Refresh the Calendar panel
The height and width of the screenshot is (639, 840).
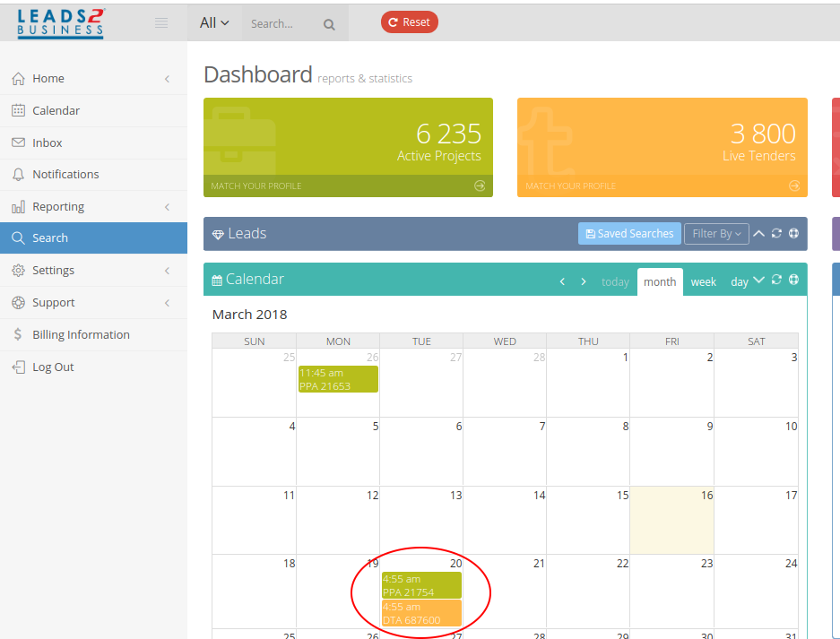pos(776,280)
